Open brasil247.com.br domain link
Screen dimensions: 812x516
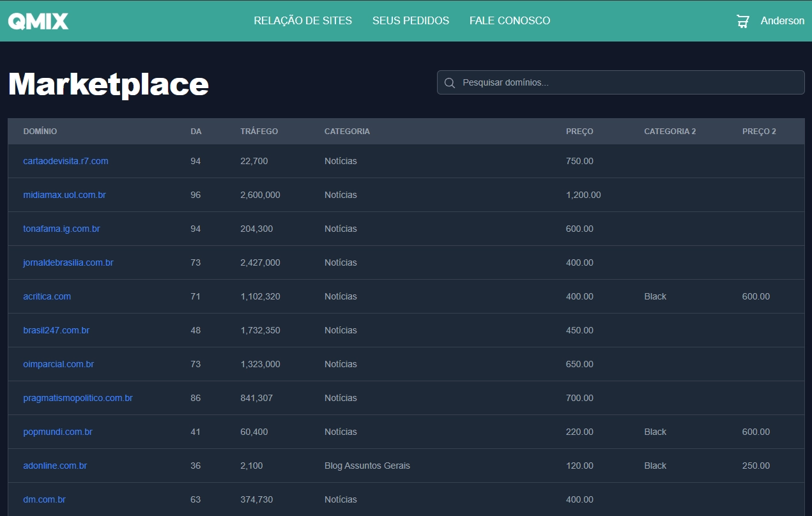(x=56, y=330)
